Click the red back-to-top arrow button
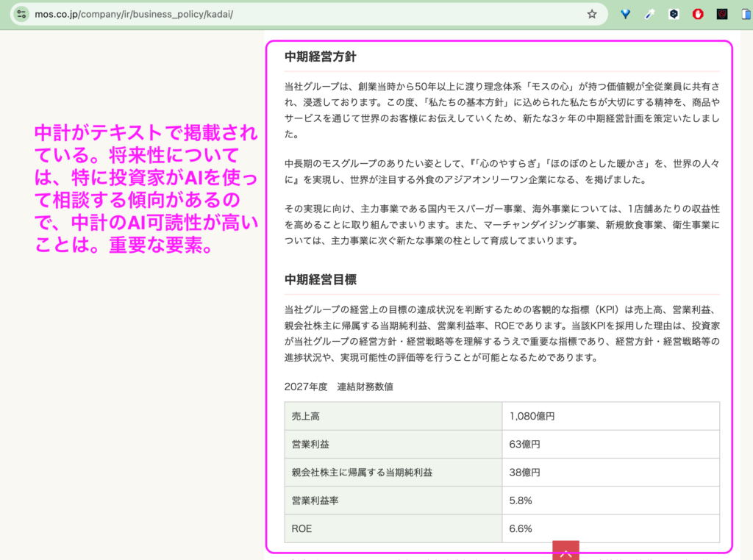Image resolution: width=753 pixels, height=560 pixels. 565,551
